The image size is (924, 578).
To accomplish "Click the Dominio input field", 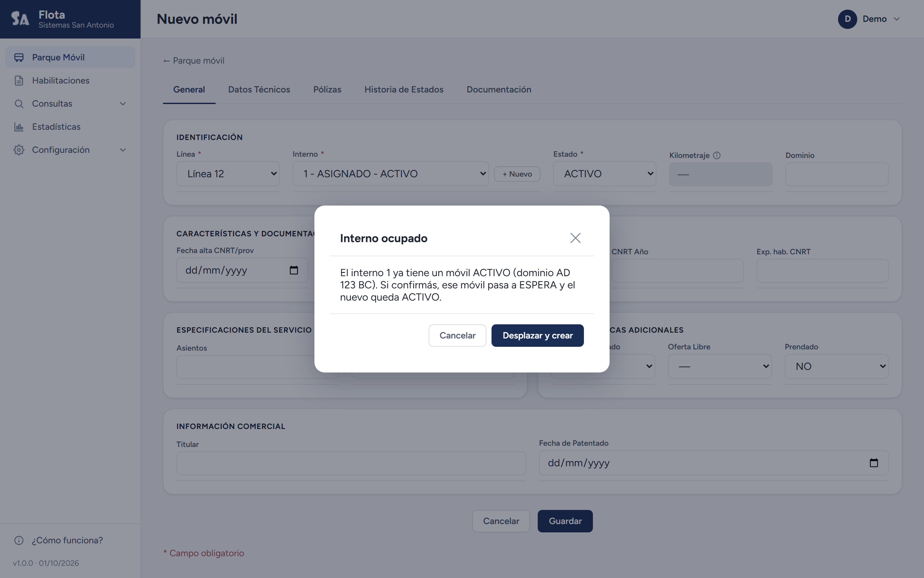I will point(836,175).
